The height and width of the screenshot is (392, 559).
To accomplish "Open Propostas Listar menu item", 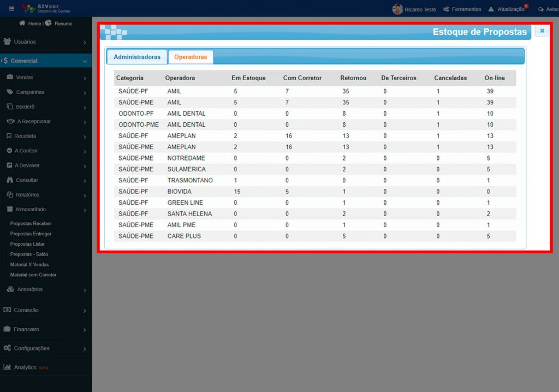I will [27, 244].
